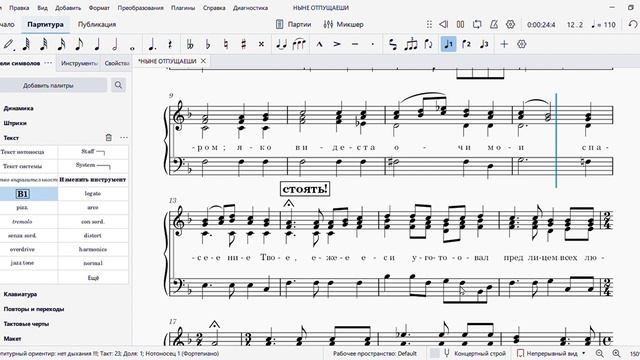The height and width of the screenshot is (360, 640).
Task: Choose the quarter note duration
Action: click(x=97, y=44)
